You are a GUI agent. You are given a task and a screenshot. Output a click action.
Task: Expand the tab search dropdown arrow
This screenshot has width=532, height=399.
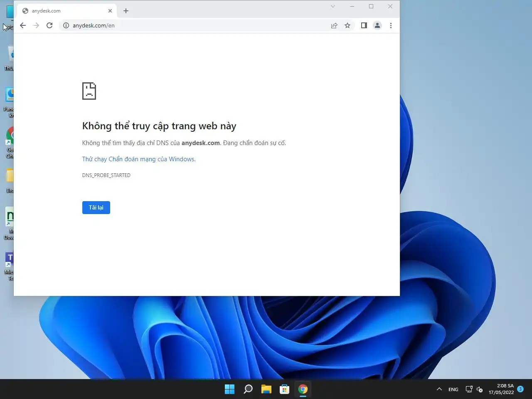point(333,6)
